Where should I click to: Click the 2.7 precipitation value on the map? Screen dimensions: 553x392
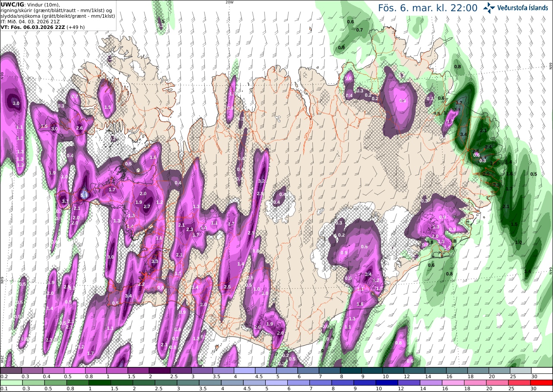[146, 207]
